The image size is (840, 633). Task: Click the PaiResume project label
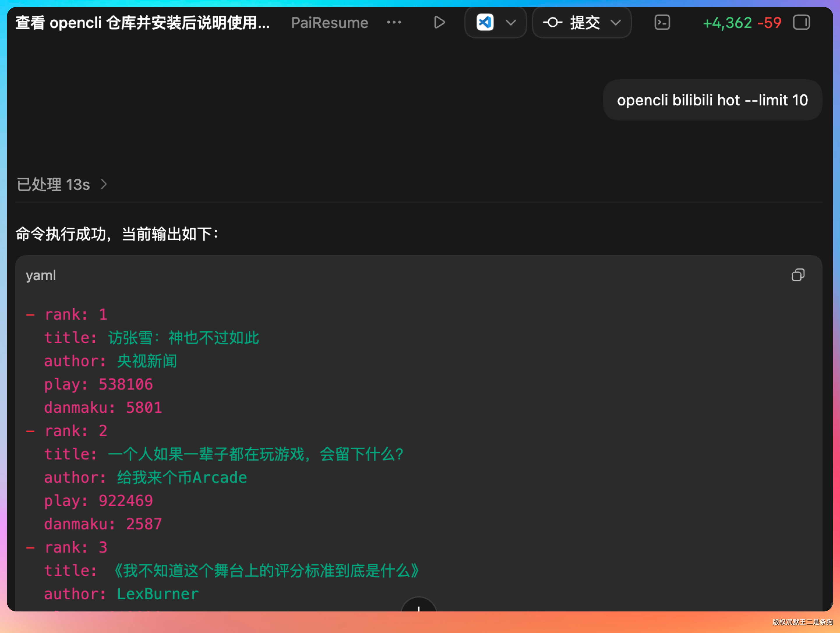click(x=329, y=23)
